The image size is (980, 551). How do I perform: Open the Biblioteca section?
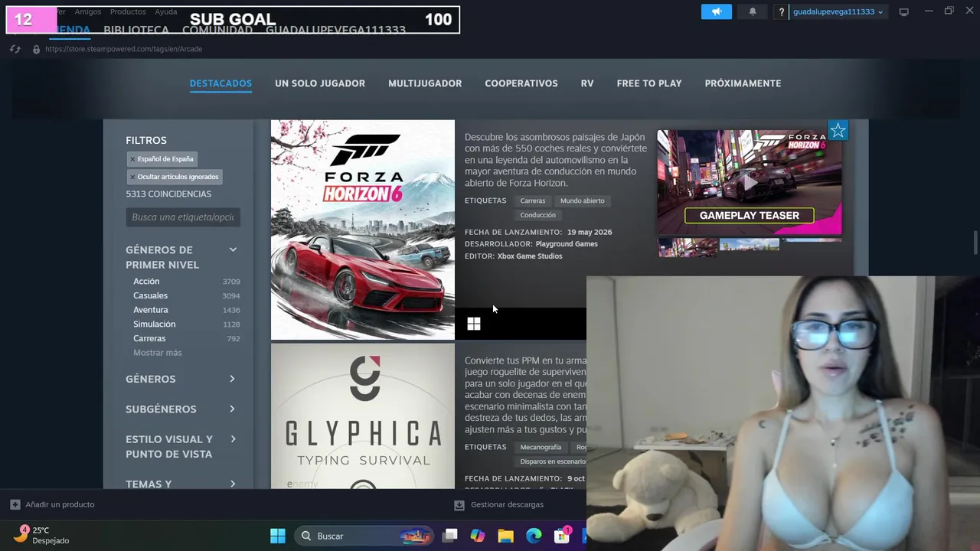136,30
